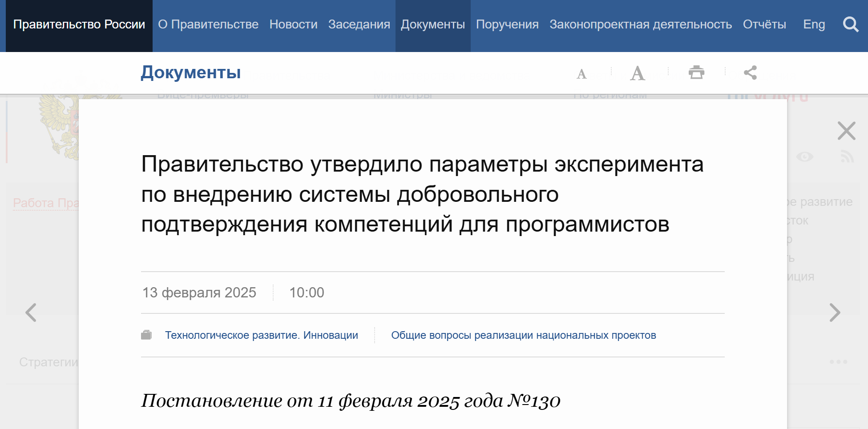Increase font size with large A icon

tap(638, 73)
